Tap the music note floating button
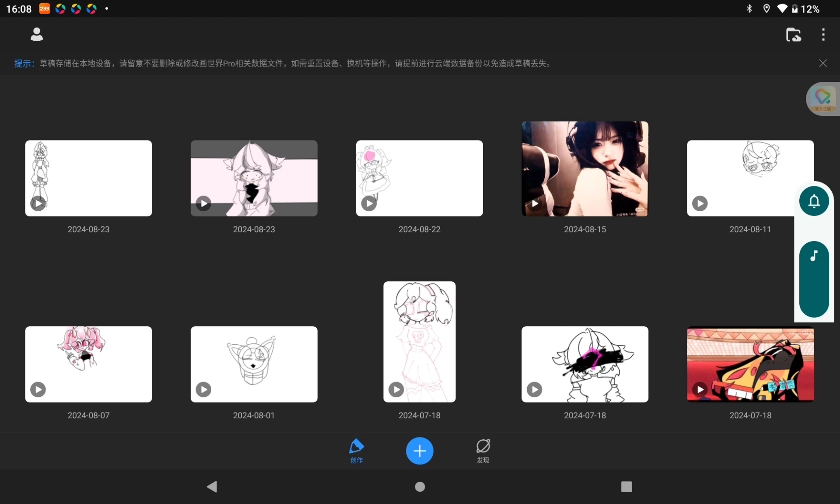 [814, 256]
